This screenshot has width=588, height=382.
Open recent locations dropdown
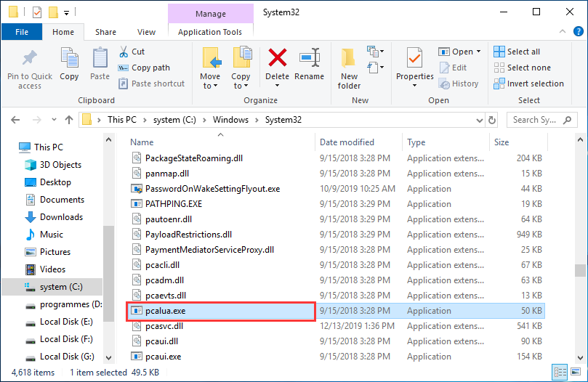pyautogui.click(x=54, y=120)
